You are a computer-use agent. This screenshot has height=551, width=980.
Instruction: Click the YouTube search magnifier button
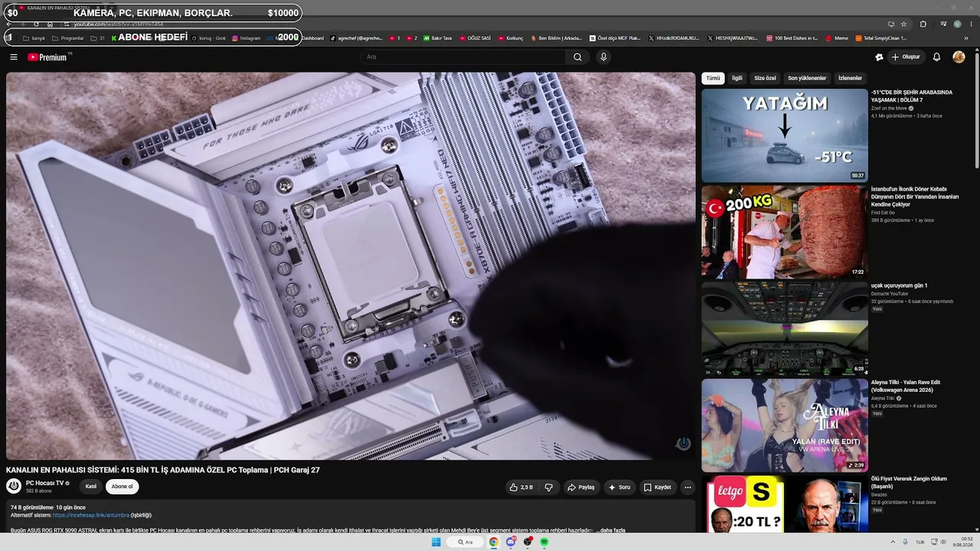click(577, 57)
